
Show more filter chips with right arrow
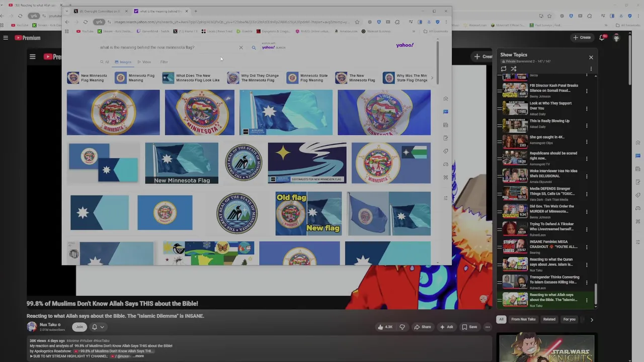592,319
